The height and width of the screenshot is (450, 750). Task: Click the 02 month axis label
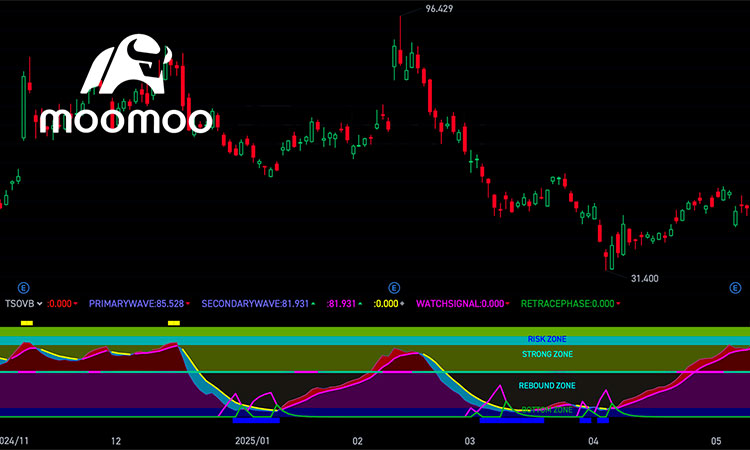[357, 441]
